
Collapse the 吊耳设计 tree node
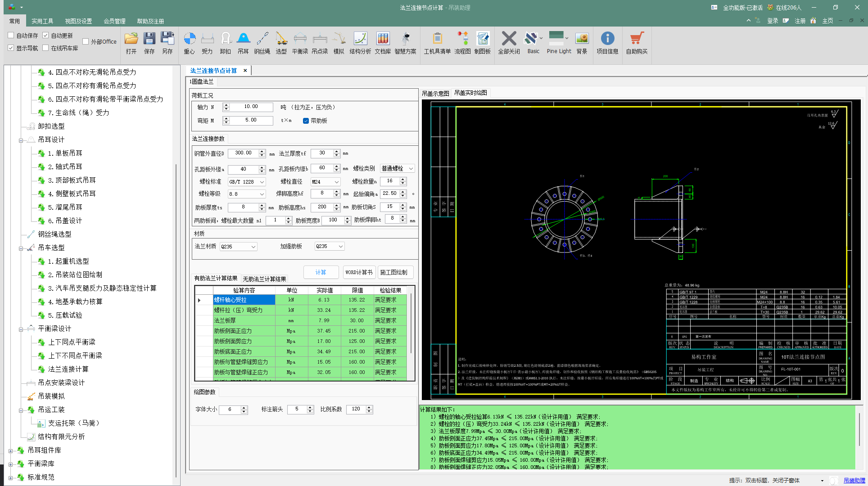pos(21,140)
